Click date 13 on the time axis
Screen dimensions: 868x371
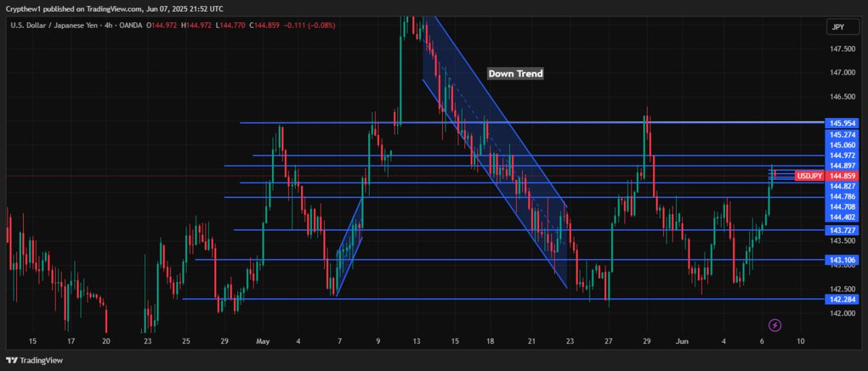pos(417,340)
